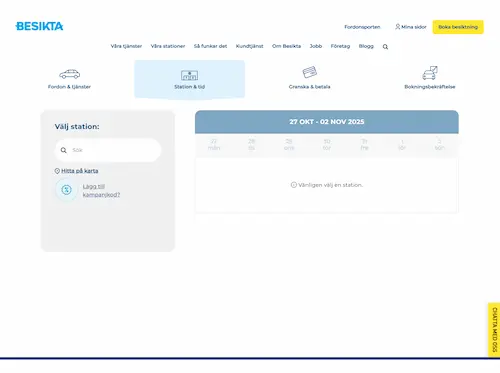The width and height of the screenshot is (500, 373).
Task: Open the Chatta med oss side tab
Action: (494, 330)
